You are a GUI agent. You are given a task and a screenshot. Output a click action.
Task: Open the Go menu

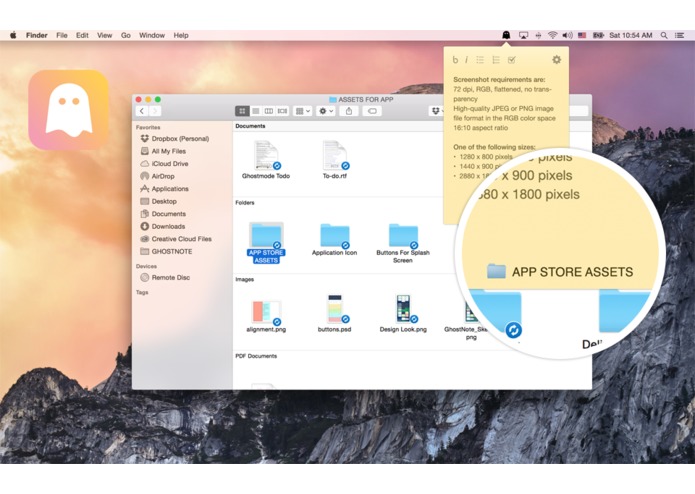point(126,35)
